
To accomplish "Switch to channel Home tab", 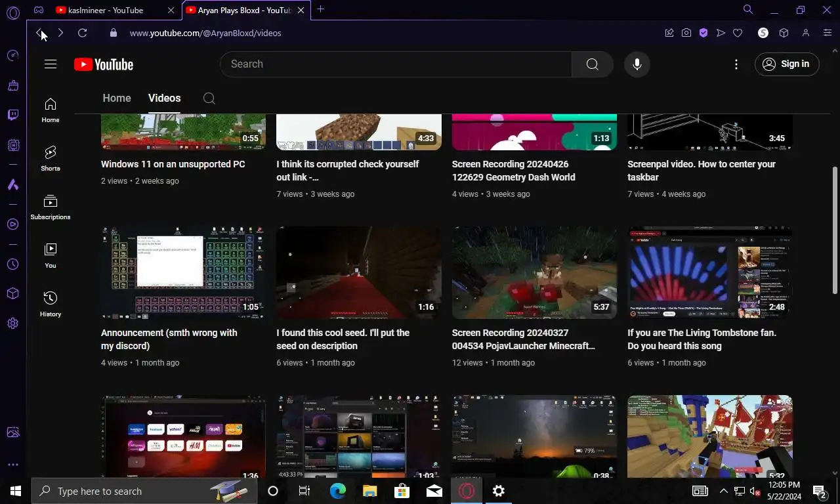I will pyautogui.click(x=117, y=98).
